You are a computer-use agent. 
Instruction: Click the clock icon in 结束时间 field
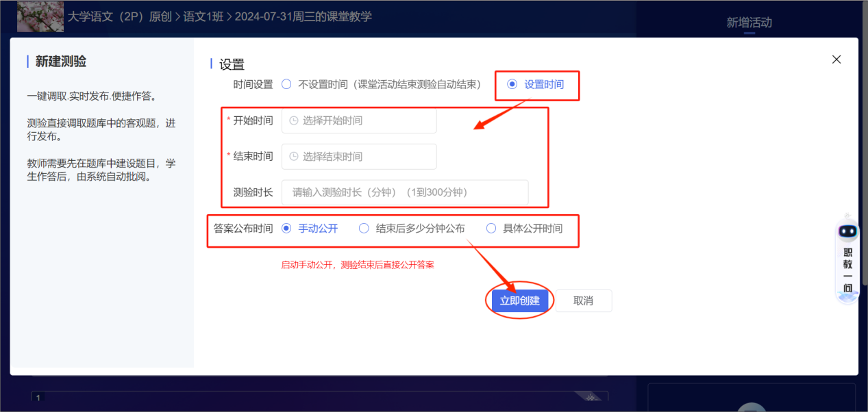click(x=294, y=156)
